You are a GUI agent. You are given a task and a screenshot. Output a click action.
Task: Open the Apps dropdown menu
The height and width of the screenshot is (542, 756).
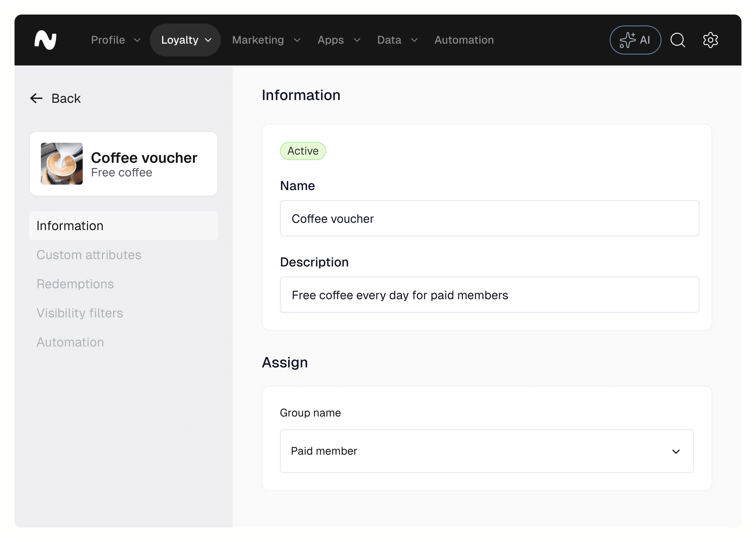(339, 40)
